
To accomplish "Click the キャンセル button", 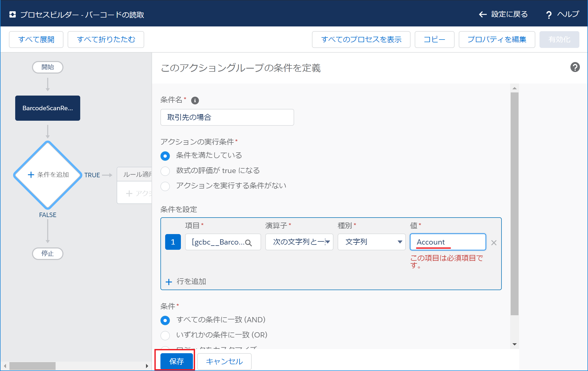I will point(224,361).
